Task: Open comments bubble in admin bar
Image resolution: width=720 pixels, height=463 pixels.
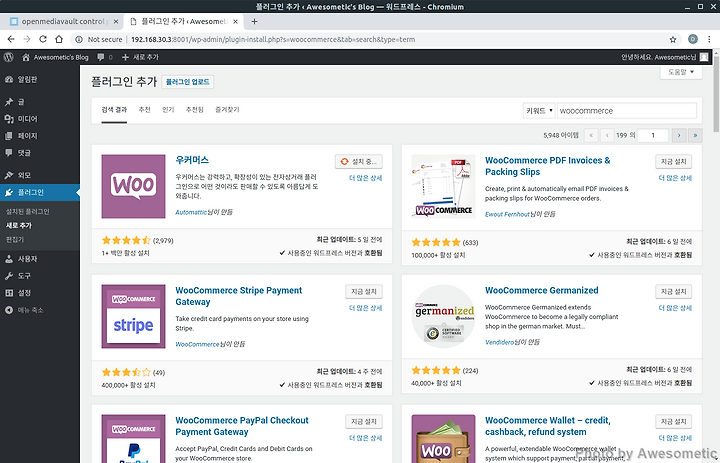Action: [x=105, y=57]
